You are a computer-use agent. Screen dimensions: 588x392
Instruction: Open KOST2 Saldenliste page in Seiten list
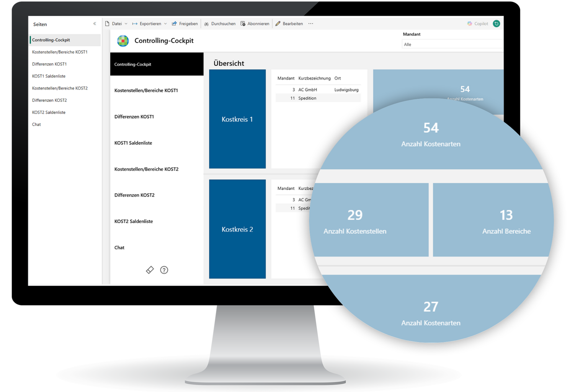(x=49, y=112)
